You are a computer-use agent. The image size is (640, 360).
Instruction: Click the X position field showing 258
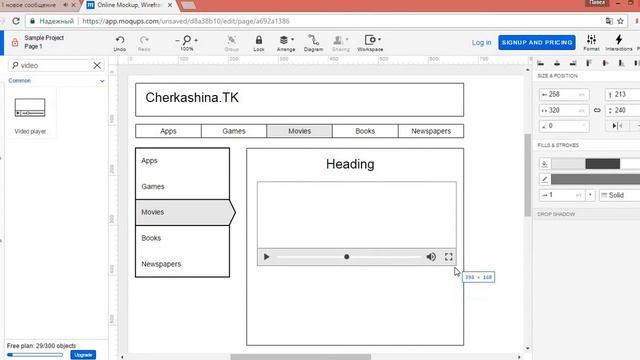coord(564,94)
